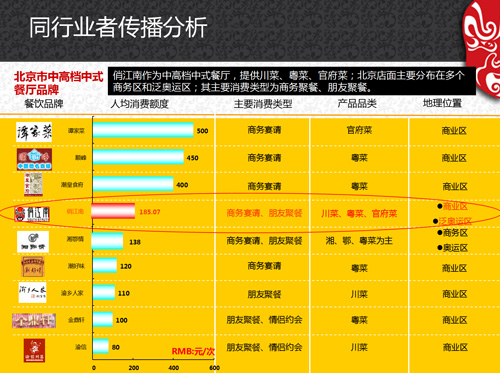Select the 500 bar for 谭家菜
Viewport: 500px width, 373px height.
pyautogui.click(x=143, y=130)
